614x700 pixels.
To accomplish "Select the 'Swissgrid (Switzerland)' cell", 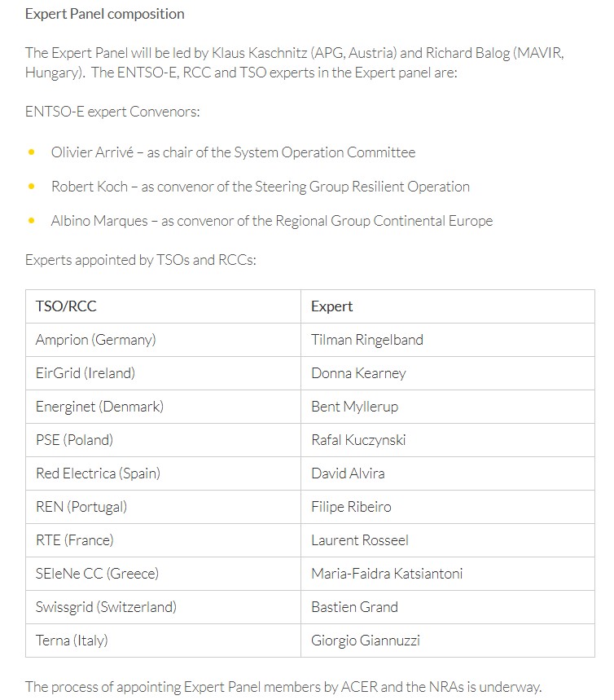I will pos(106,607).
